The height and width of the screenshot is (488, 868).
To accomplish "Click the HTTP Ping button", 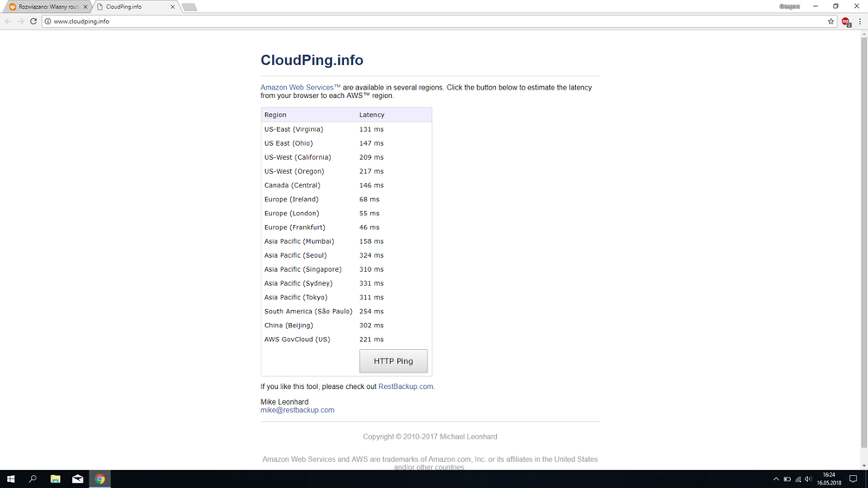I will click(393, 360).
